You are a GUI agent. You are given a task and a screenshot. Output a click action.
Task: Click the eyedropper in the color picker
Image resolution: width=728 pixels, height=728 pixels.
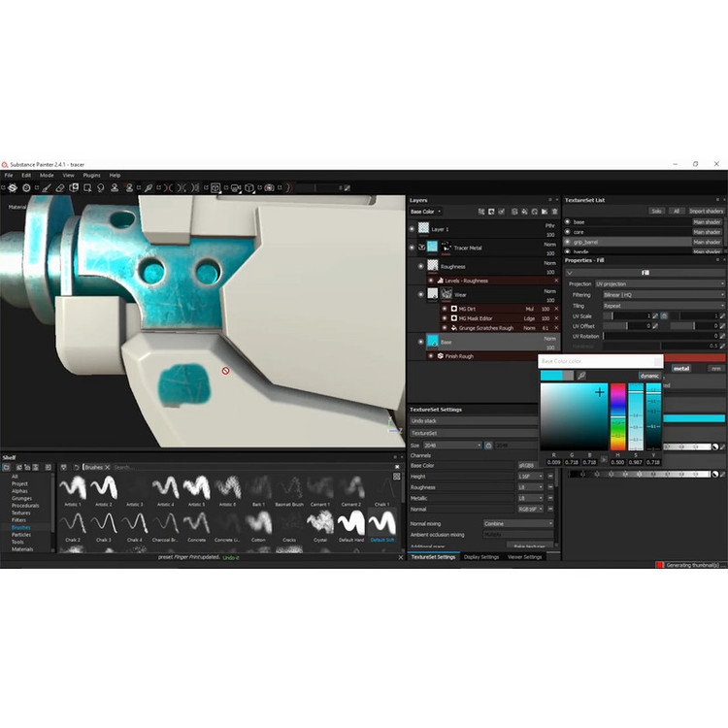click(581, 375)
